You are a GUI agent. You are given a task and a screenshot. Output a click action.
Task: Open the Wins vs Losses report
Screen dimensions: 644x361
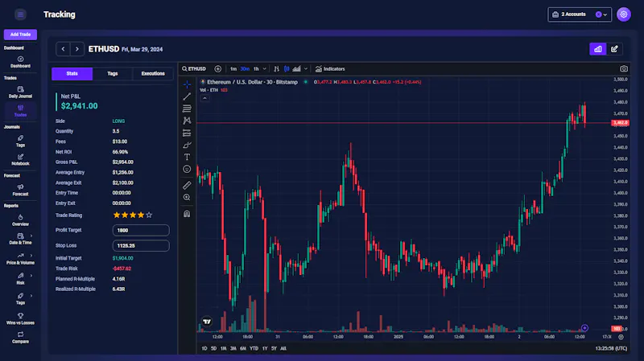(x=20, y=318)
